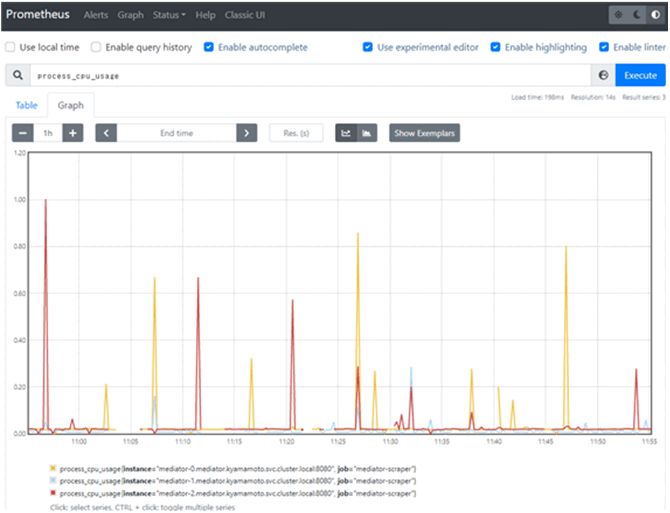The width and height of the screenshot is (670, 513).
Task: Enable the Use local time checkbox
Action: coord(10,47)
